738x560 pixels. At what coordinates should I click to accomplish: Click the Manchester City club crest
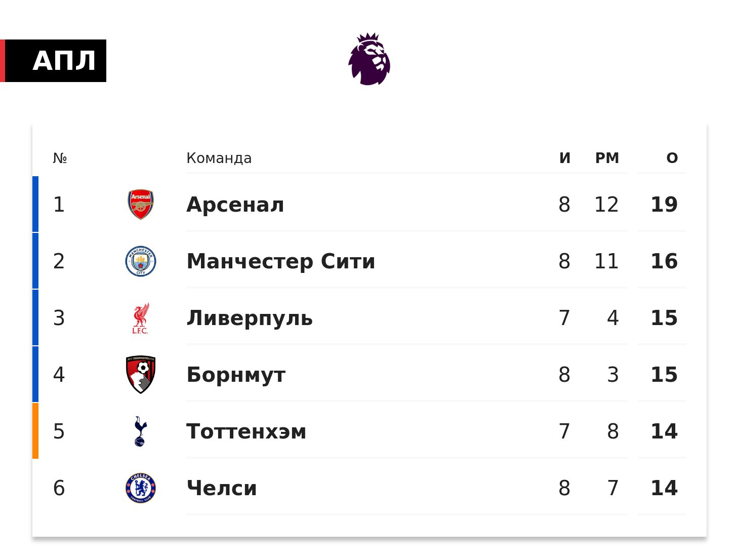pos(141,261)
